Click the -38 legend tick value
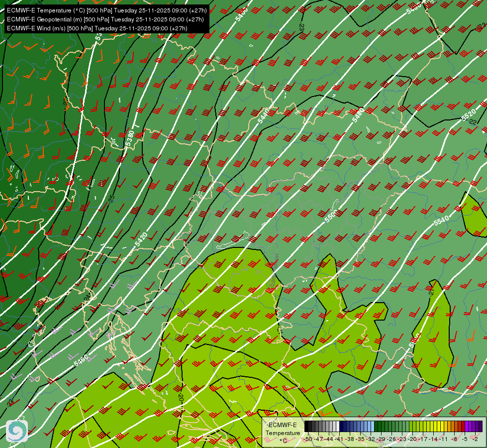This screenshot has width=487, height=448. pyautogui.click(x=349, y=439)
